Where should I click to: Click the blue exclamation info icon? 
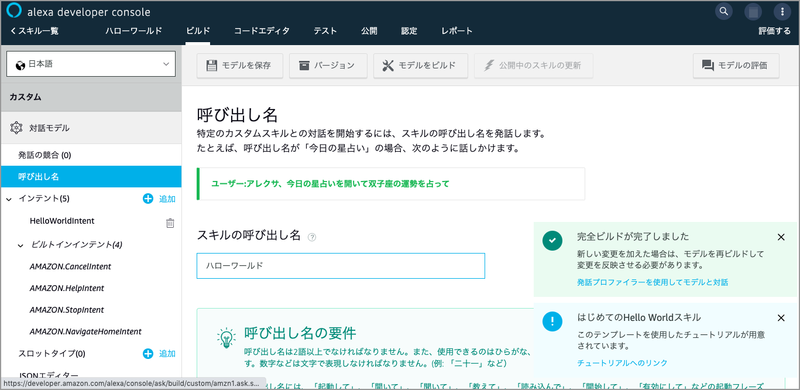click(553, 321)
